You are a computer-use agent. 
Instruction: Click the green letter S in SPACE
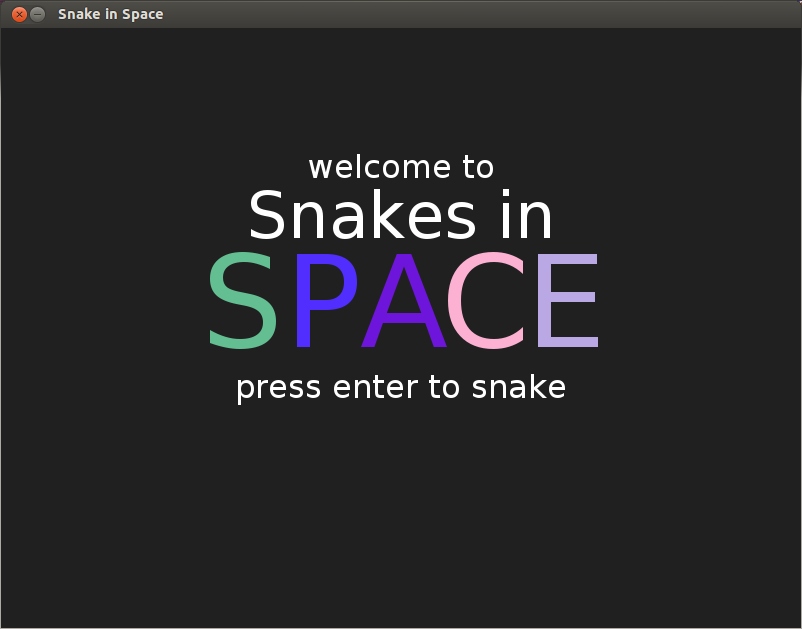[x=242, y=301]
